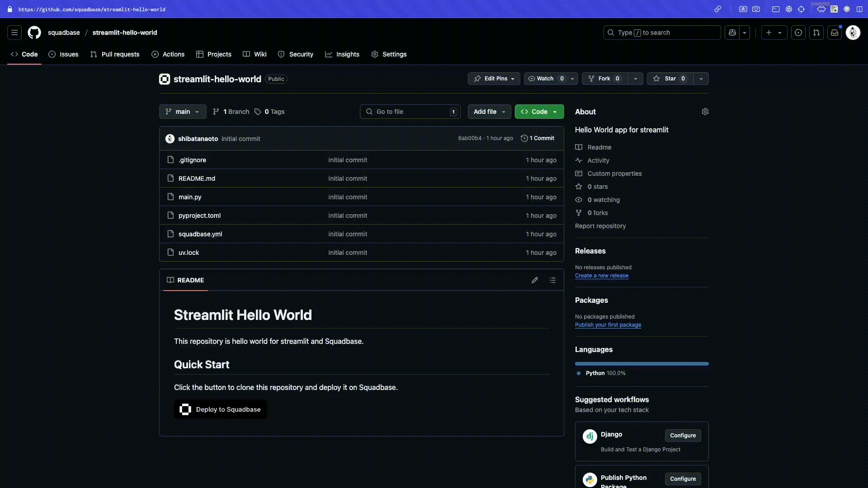Click the README edit pencil icon

[x=535, y=280]
